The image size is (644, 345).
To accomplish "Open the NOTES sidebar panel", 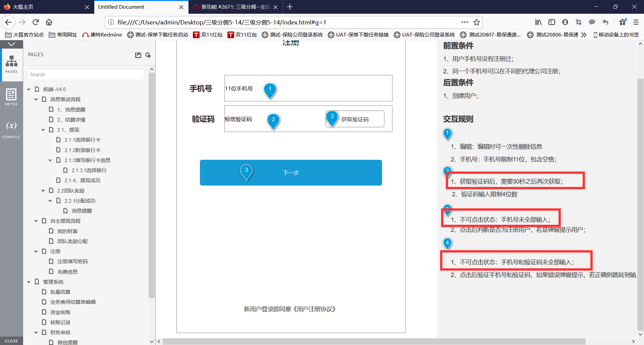I will tap(11, 97).
